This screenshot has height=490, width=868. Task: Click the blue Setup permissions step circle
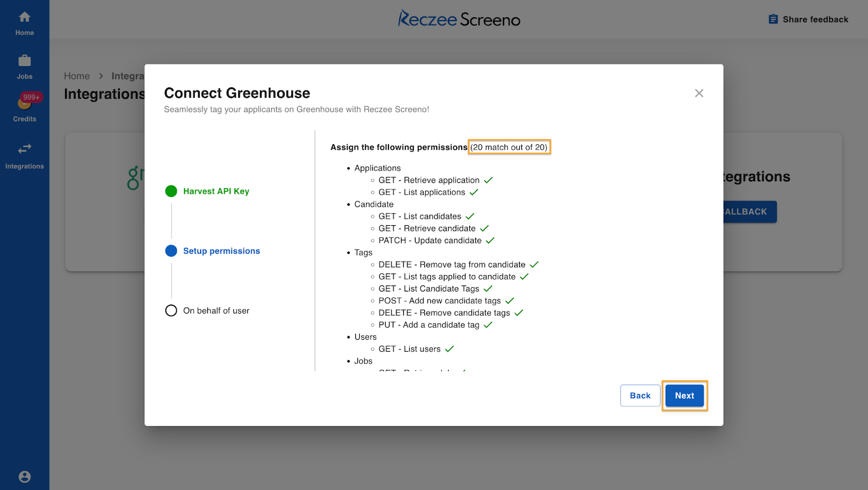click(x=171, y=251)
